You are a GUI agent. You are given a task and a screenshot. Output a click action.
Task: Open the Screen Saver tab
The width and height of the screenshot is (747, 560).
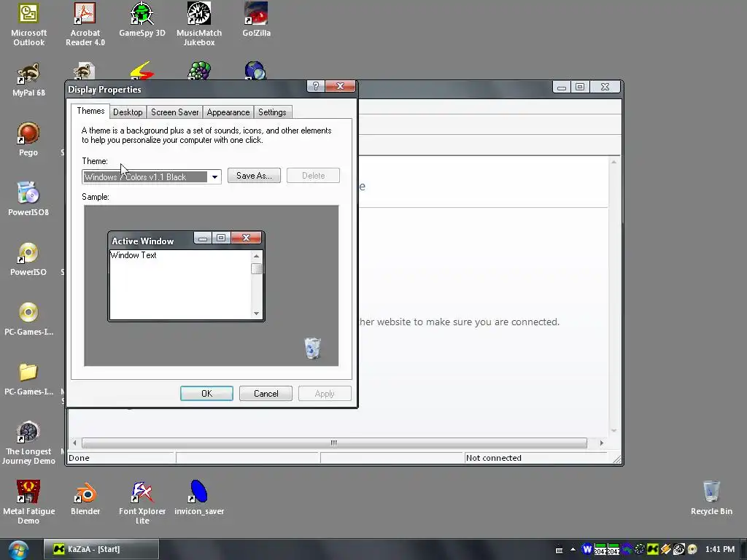175,112
